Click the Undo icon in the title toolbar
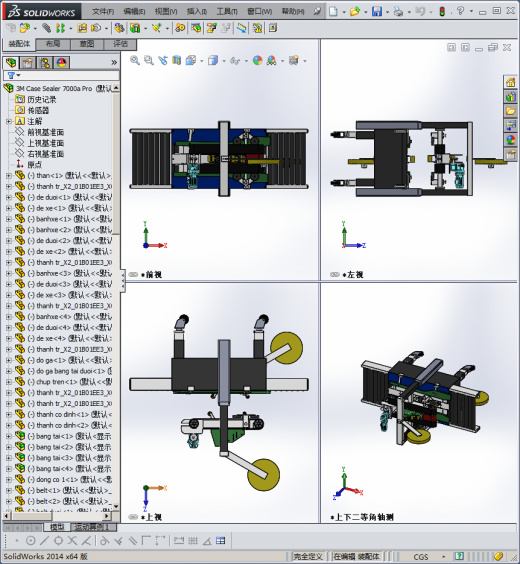This screenshot has height=564, width=520. click(x=420, y=11)
